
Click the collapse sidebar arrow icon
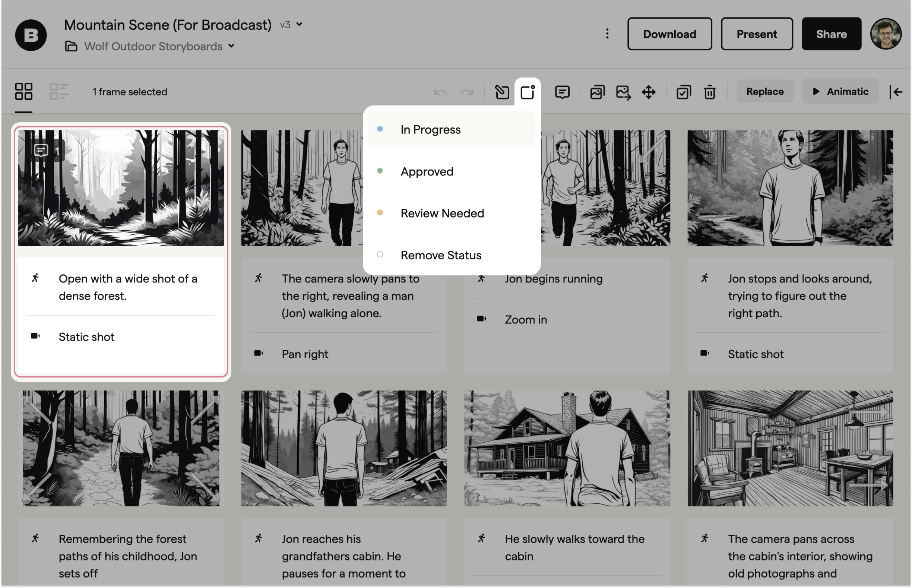pyautogui.click(x=896, y=92)
